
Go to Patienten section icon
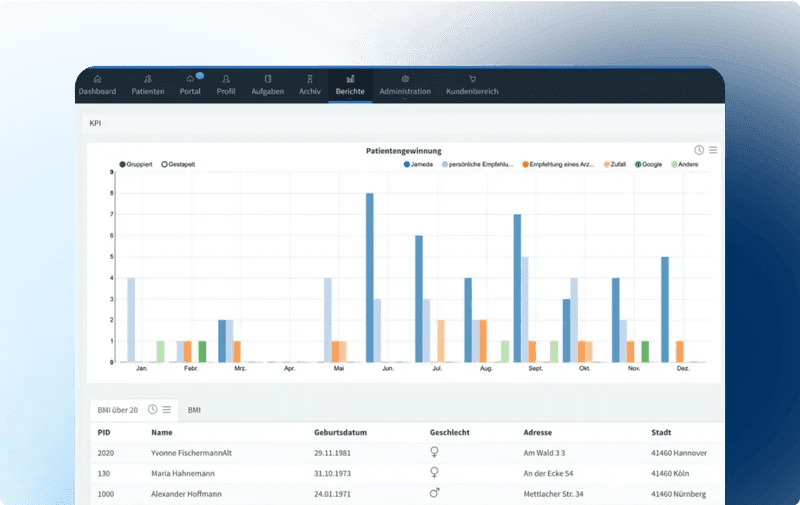point(148,79)
